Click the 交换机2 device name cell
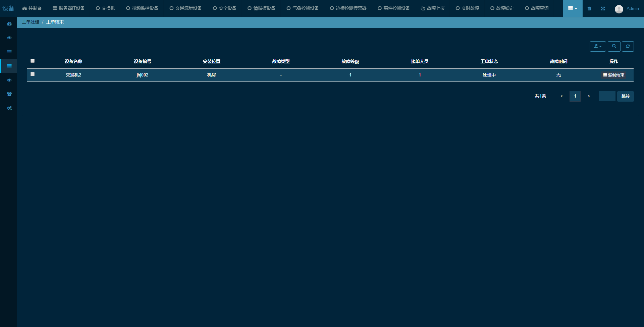Viewport: 644px width, 327px height. pos(73,75)
